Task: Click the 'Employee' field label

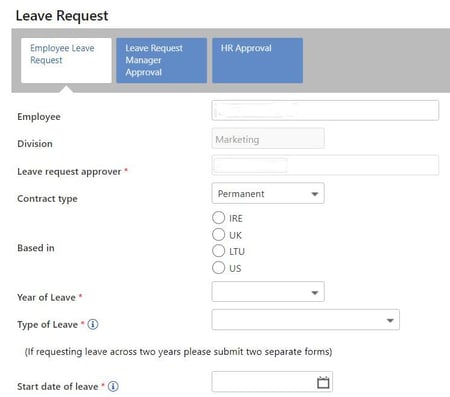Action: click(39, 117)
